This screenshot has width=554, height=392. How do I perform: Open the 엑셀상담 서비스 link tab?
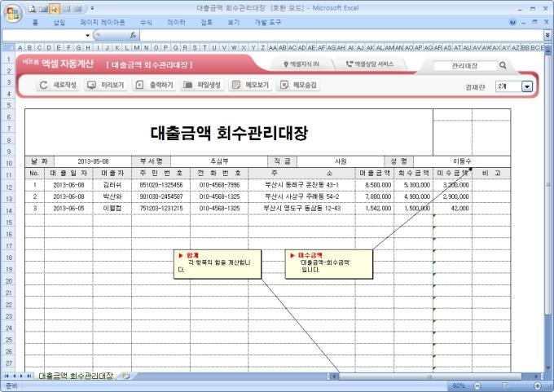point(370,64)
